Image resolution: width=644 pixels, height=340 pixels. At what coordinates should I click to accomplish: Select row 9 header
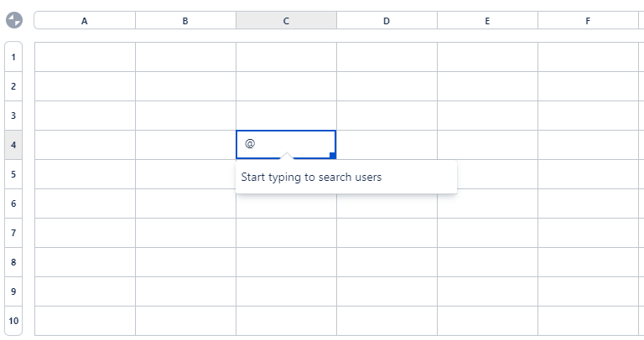(14, 291)
